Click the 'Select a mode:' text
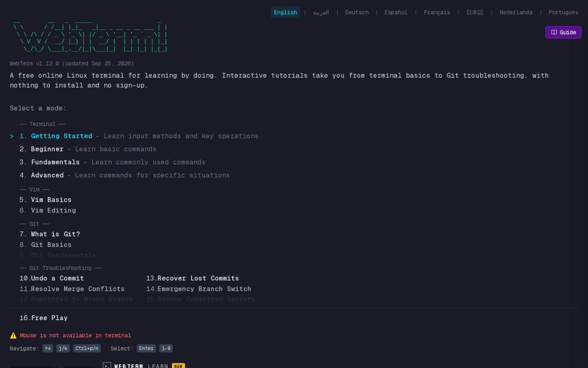This screenshot has height=368, width=588. coord(38,108)
